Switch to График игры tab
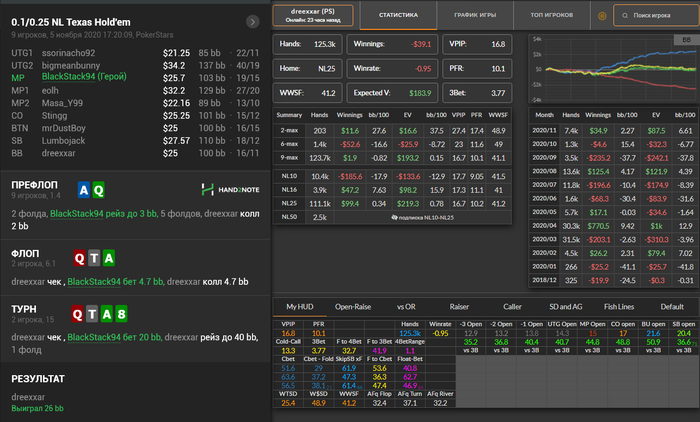Image resolution: width=700 pixels, height=422 pixels. point(474,16)
